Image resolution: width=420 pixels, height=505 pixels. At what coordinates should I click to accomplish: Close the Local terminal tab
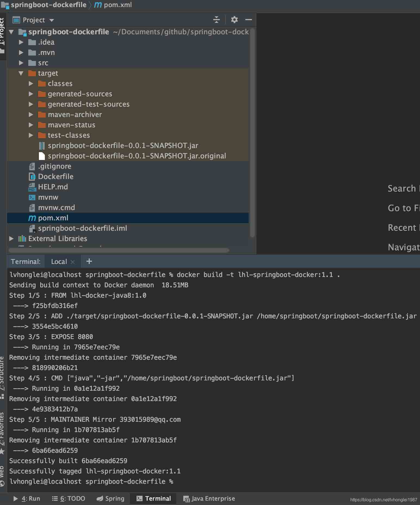tap(73, 262)
